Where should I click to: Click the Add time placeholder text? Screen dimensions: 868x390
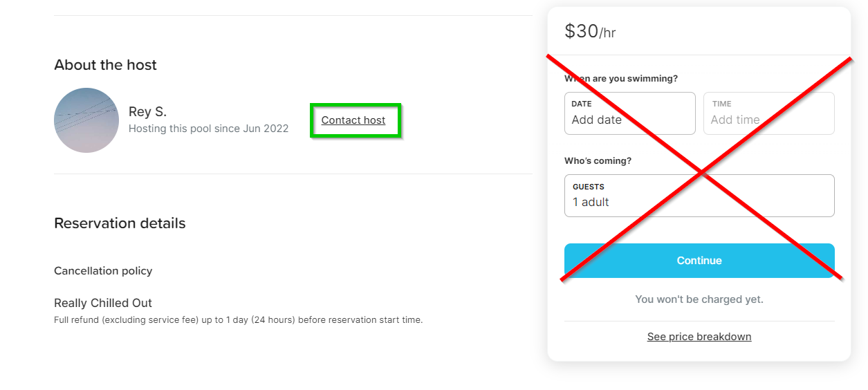[735, 120]
